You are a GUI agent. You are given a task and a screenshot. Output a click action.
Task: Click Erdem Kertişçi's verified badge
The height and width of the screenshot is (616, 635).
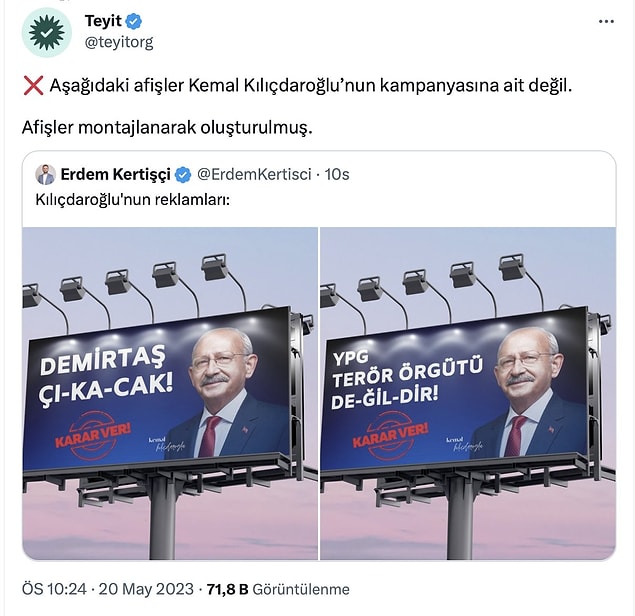click(183, 175)
